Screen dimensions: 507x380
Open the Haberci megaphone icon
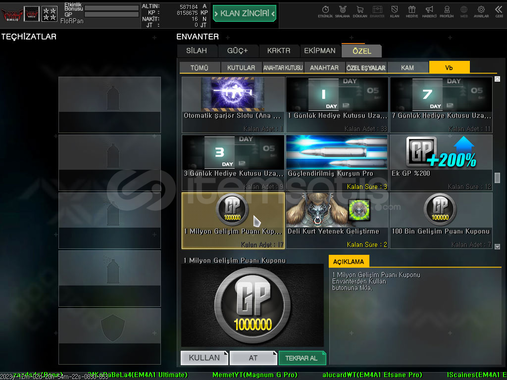(429, 12)
